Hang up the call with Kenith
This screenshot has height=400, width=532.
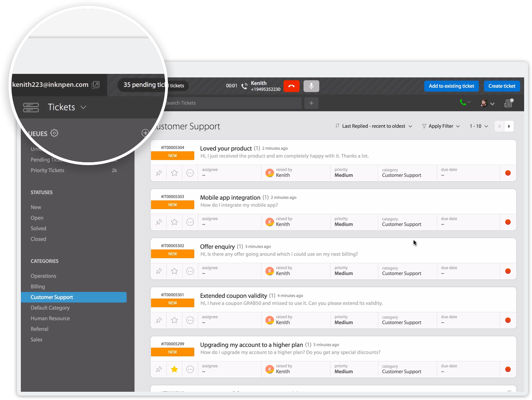point(291,86)
